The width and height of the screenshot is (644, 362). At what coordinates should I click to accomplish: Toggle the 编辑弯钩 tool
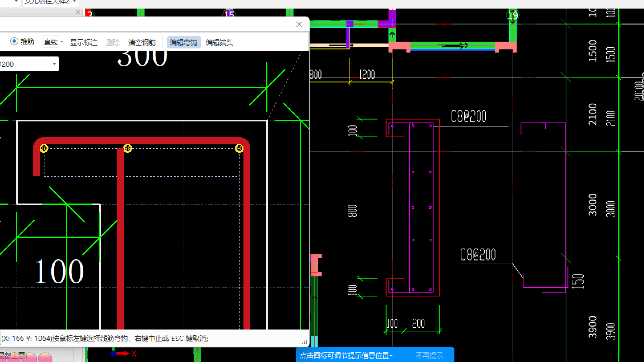(184, 42)
